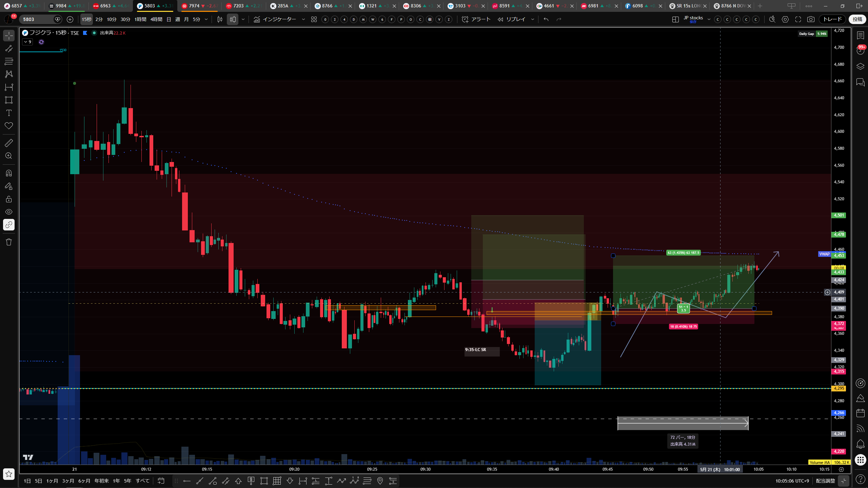Switch to the 1時間 timeframe
Viewport: 868px width, 488px height.
[x=140, y=19]
